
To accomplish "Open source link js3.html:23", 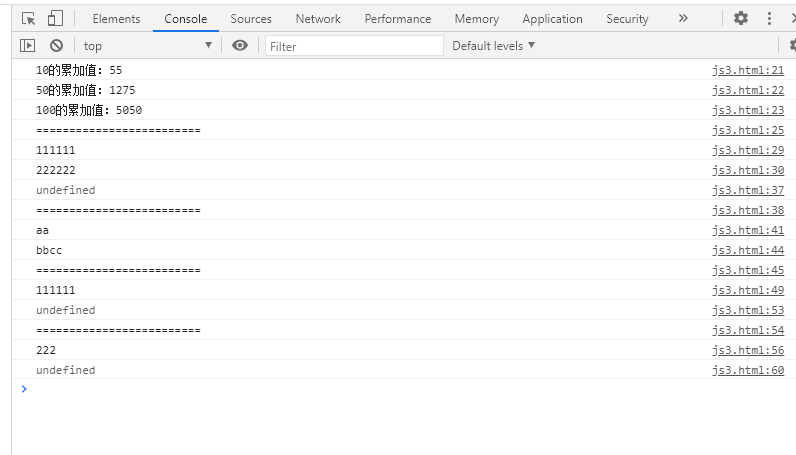I will tap(748, 110).
